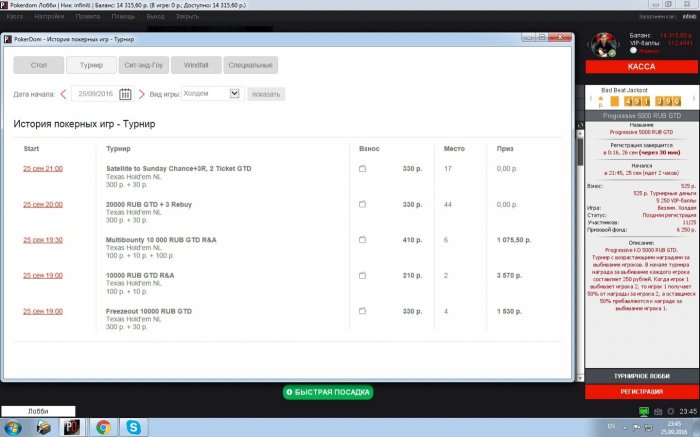
Task: Click the red КАССА button
Action: point(642,67)
